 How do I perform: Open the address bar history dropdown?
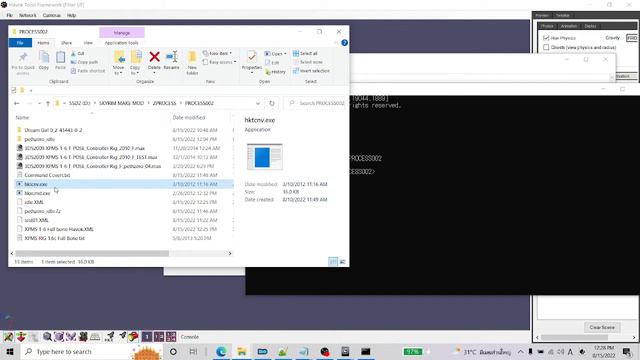[258, 103]
